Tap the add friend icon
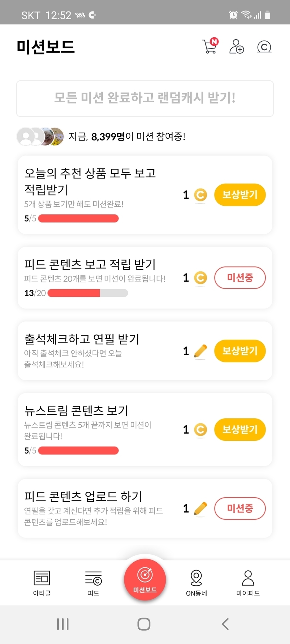290x644 pixels. tap(237, 46)
